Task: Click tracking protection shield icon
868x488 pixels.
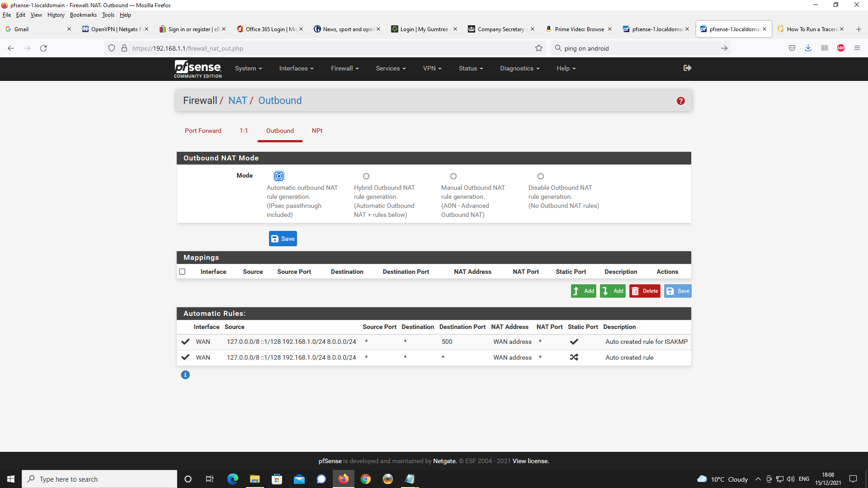Action: pyautogui.click(x=112, y=48)
